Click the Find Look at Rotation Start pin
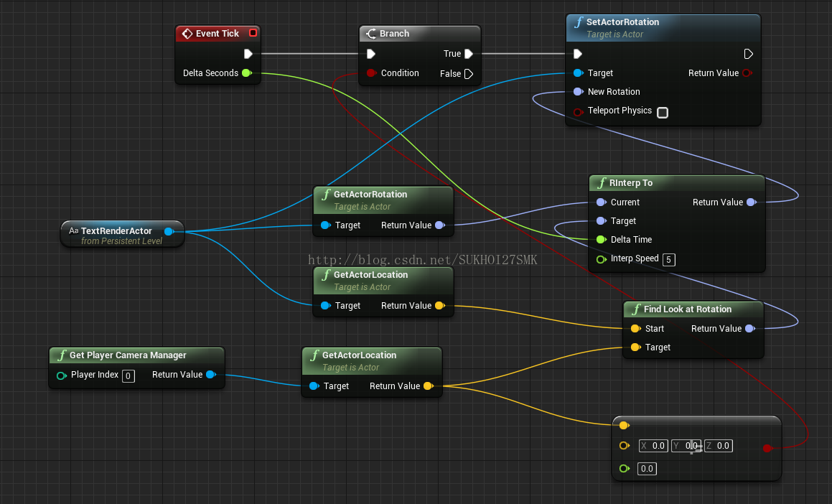Viewport: 832px width, 504px height. [x=635, y=329]
